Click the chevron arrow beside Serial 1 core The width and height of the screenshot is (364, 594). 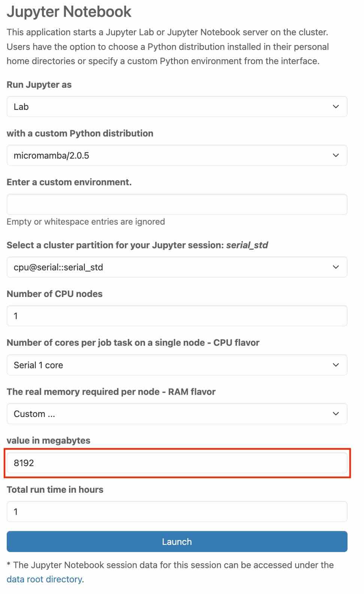point(336,365)
